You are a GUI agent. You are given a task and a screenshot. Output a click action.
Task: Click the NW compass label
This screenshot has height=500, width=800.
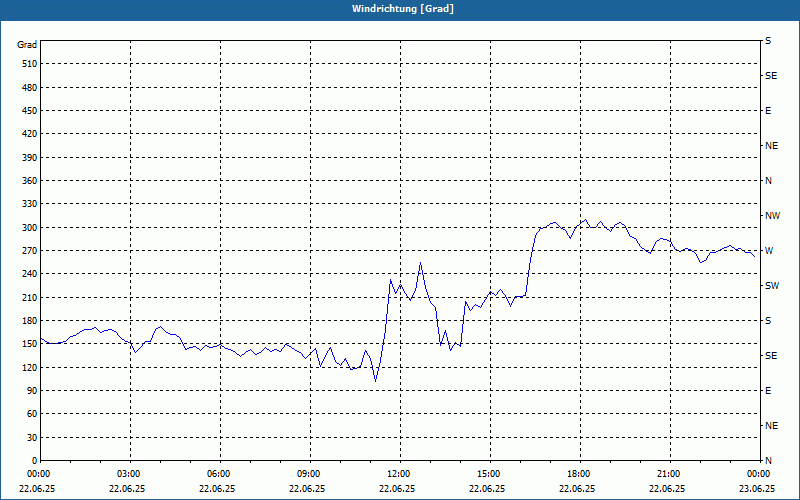point(772,216)
